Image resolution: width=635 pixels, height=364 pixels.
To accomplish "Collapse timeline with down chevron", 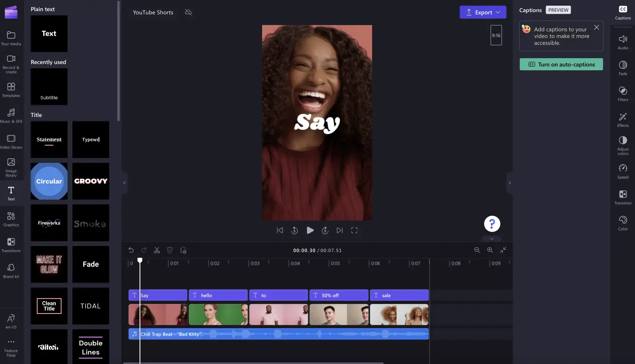I will click(x=492, y=239).
